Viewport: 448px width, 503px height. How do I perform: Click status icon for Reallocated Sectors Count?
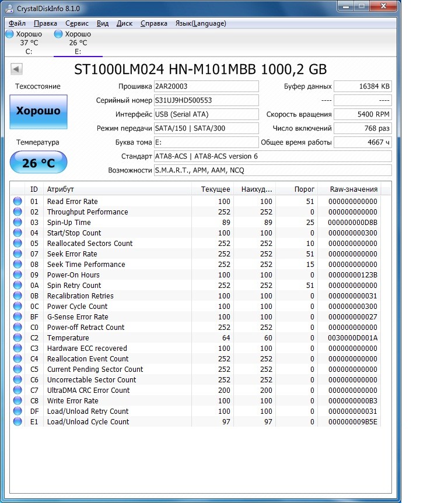click(x=17, y=243)
